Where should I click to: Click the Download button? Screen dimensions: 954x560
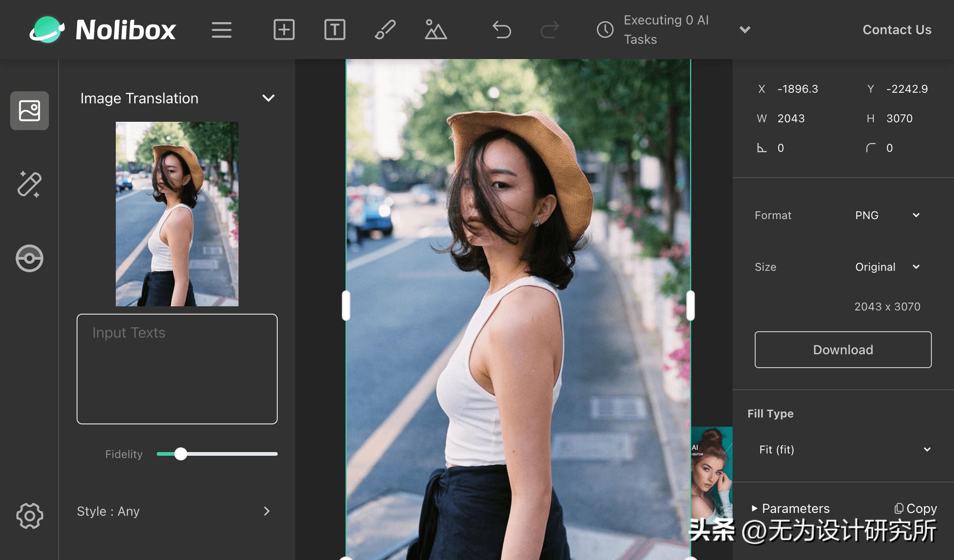tap(843, 350)
